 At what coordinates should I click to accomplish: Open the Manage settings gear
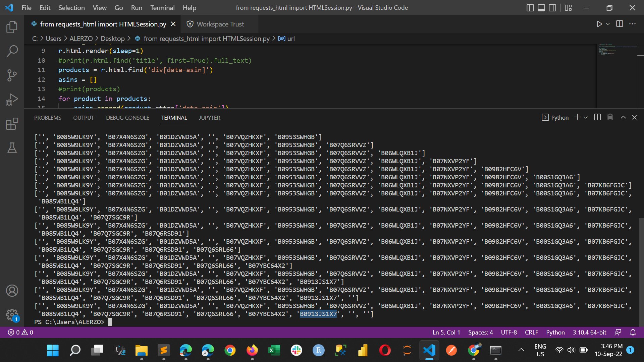(12, 315)
